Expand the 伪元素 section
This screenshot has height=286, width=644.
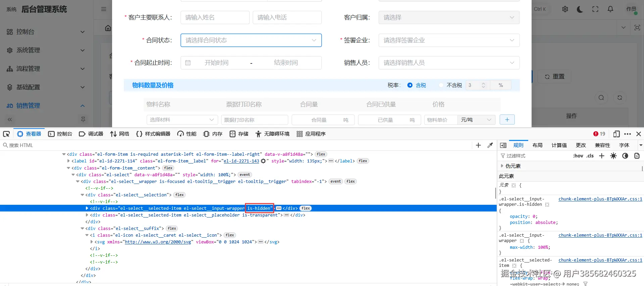[502, 166]
